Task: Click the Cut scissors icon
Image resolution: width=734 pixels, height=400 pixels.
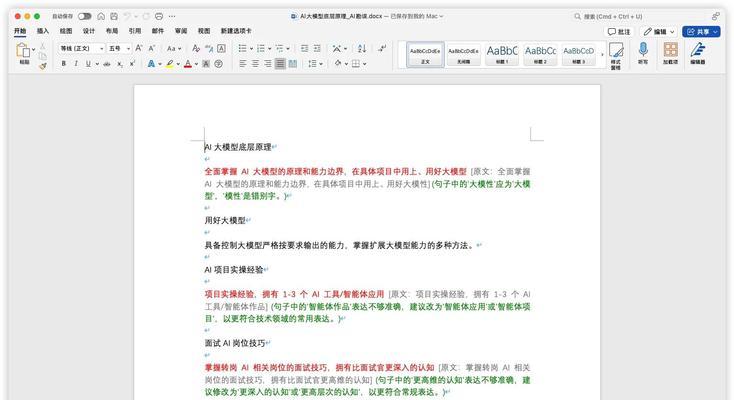Action: 43,46
